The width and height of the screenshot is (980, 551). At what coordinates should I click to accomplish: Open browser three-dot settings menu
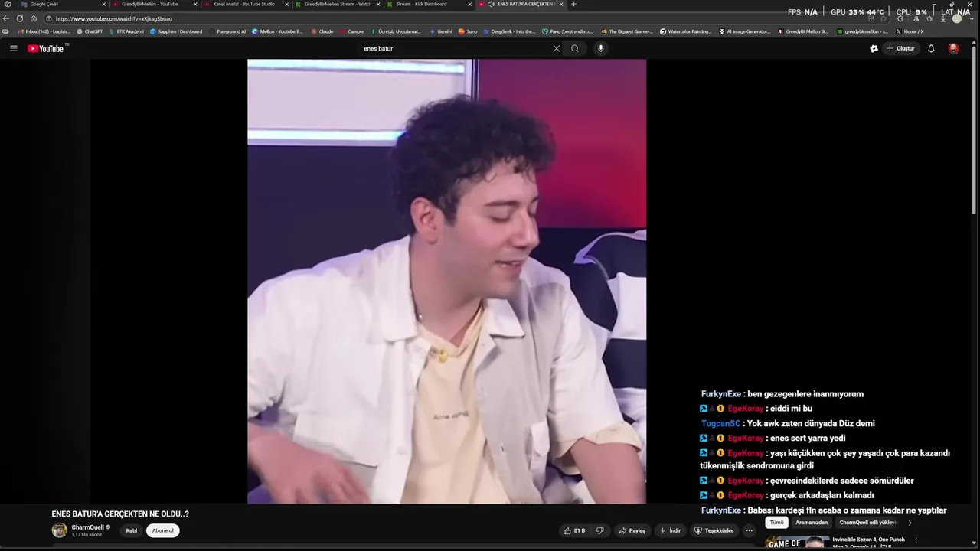(x=972, y=18)
